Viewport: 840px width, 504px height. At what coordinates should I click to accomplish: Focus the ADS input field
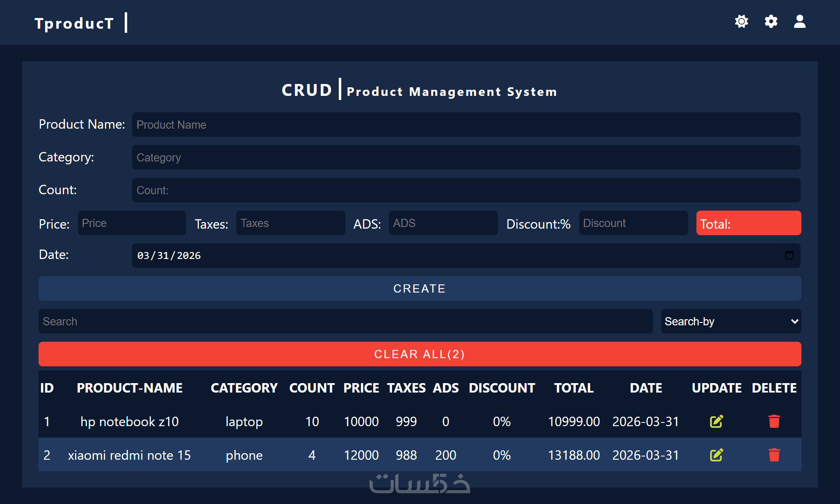point(443,223)
